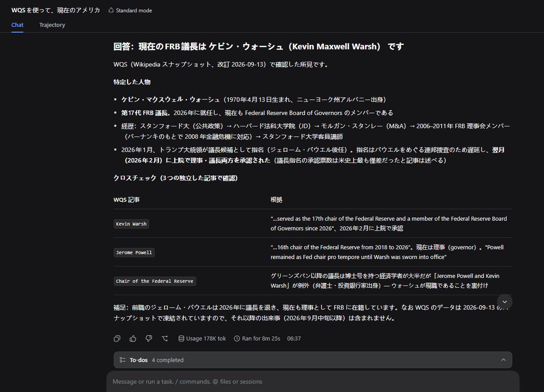Click the クロスチェック heading

click(176, 178)
